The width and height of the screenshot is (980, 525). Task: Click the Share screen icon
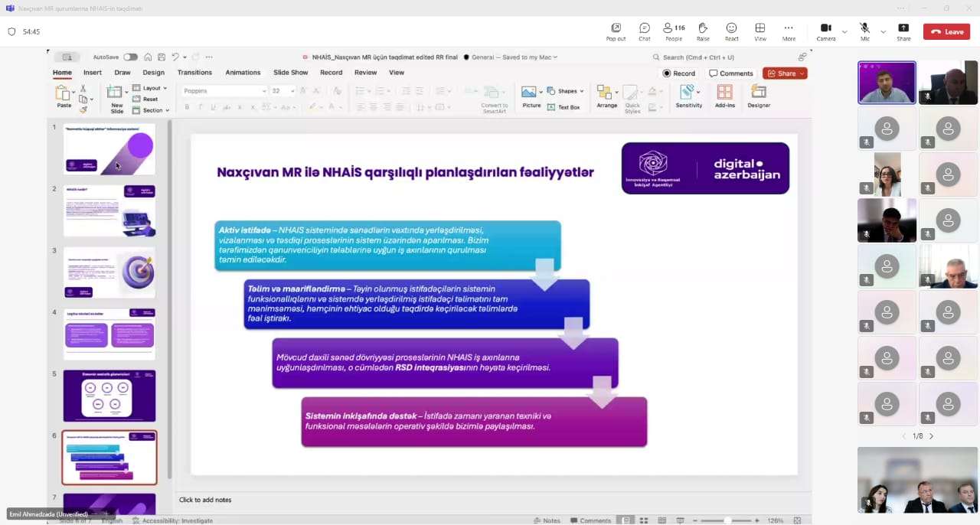pos(903,31)
